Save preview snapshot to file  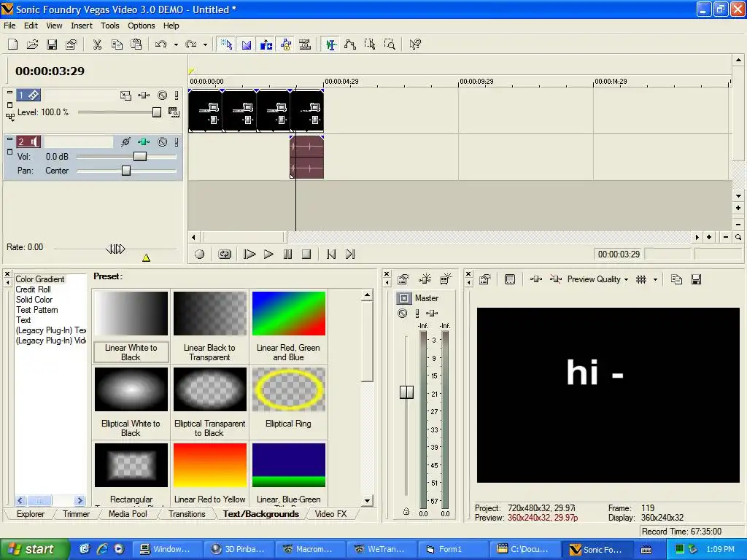(x=696, y=279)
